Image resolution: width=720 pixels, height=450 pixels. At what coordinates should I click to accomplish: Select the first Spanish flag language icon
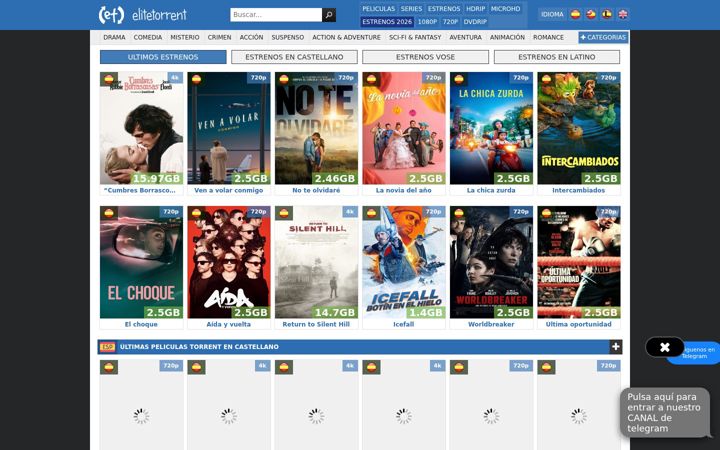(x=575, y=14)
